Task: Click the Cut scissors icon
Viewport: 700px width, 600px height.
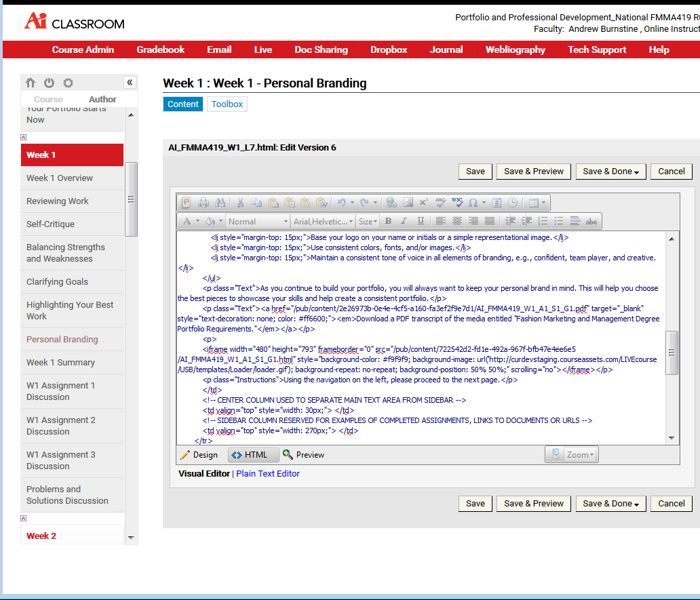Action: click(x=240, y=203)
